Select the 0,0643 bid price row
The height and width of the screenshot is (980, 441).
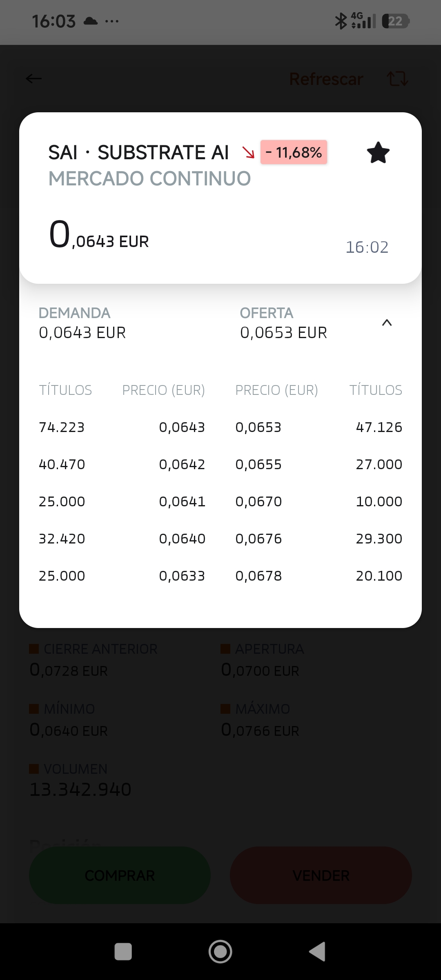[122, 427]
